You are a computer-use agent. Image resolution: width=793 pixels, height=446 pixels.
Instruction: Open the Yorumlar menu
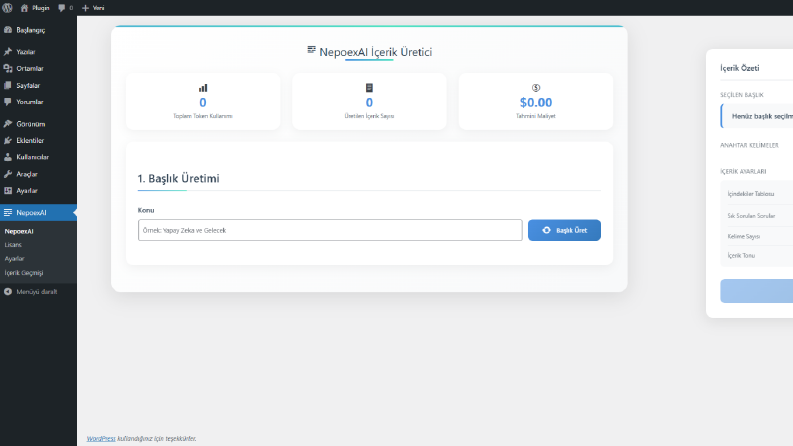(x=38, y=102)
